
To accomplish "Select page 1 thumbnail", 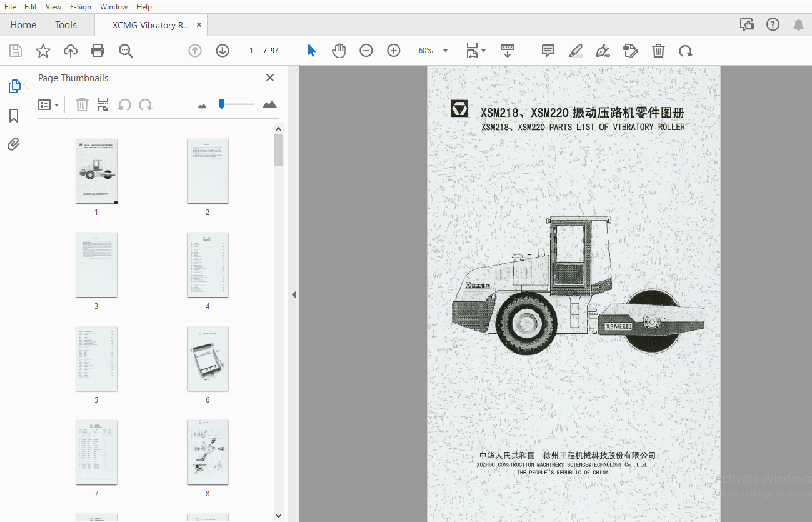I will [96, 171].
